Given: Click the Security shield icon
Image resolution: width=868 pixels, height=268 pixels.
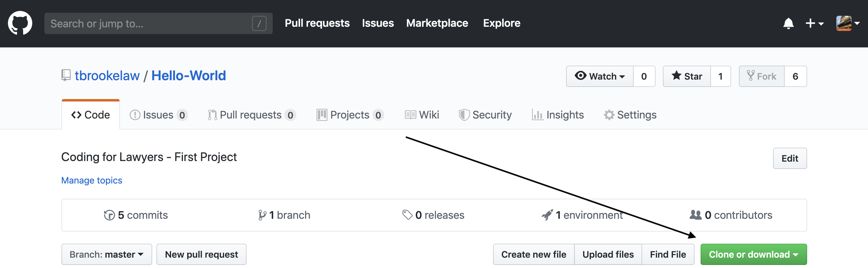Looking at the screenshot, I should (x=464, y=115).
